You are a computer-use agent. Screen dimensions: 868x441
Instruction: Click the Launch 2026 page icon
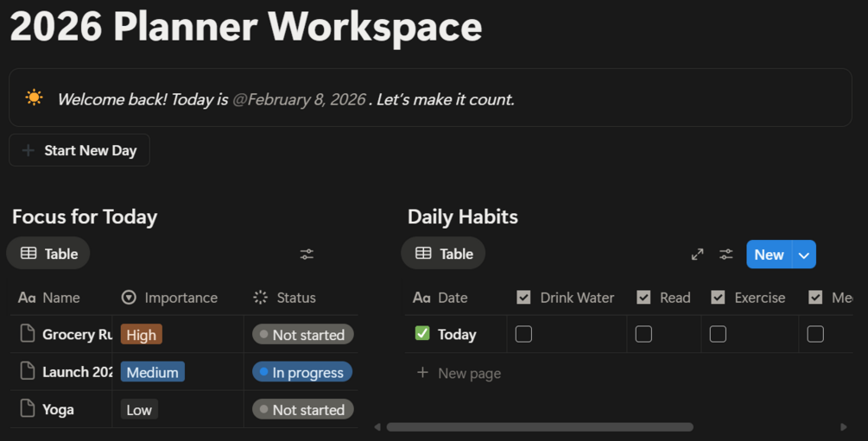coord(28,372)
